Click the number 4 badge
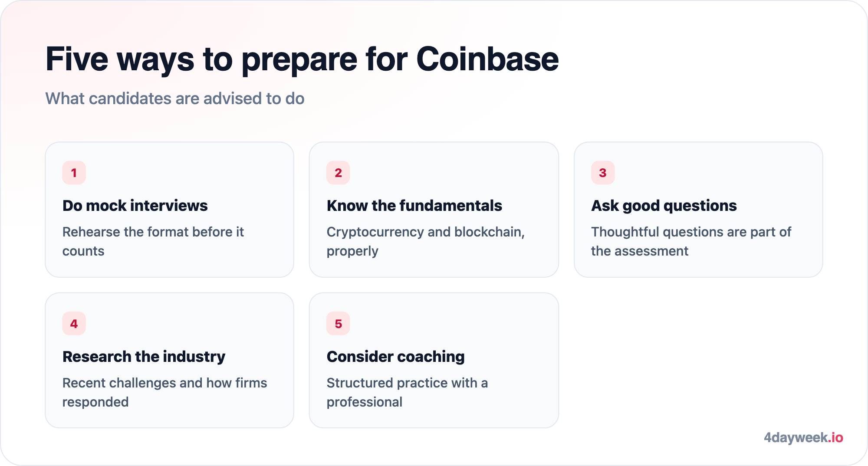868x466 pixels. point(74,324)
